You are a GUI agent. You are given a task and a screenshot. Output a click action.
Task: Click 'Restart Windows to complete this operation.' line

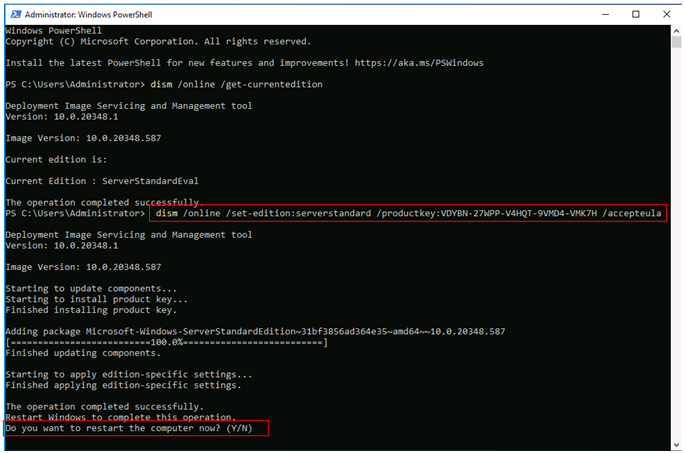(121, 417)
